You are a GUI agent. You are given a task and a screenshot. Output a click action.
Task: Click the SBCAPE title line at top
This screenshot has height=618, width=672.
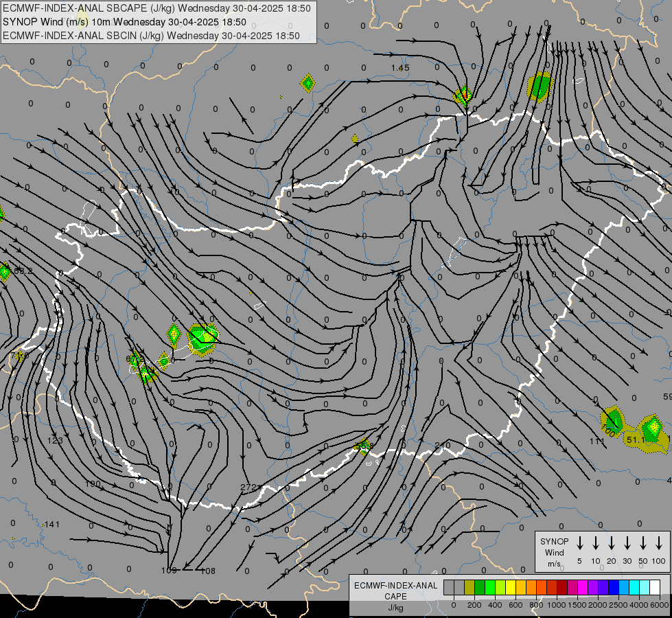point(157,8)
